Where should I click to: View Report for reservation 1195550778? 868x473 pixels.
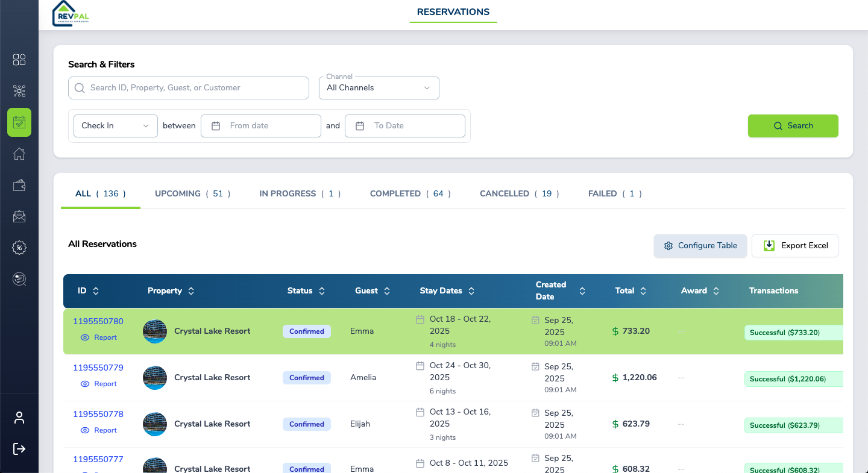(x=99, y=430)
